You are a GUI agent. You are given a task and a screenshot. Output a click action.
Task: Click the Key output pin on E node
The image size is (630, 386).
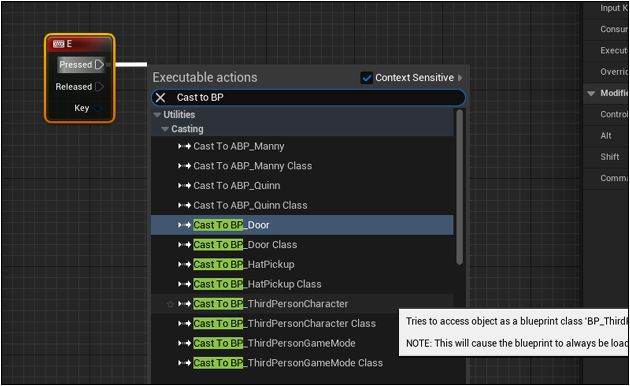(x=98, y=108)
